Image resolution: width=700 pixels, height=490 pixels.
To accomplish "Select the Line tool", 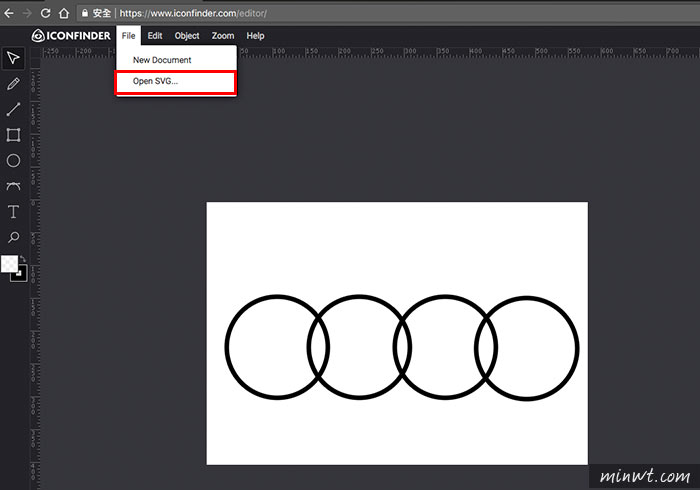I will 13,109.
